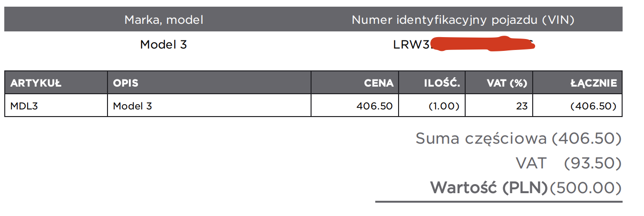Click the 406.50 price cell

point(355,106)
